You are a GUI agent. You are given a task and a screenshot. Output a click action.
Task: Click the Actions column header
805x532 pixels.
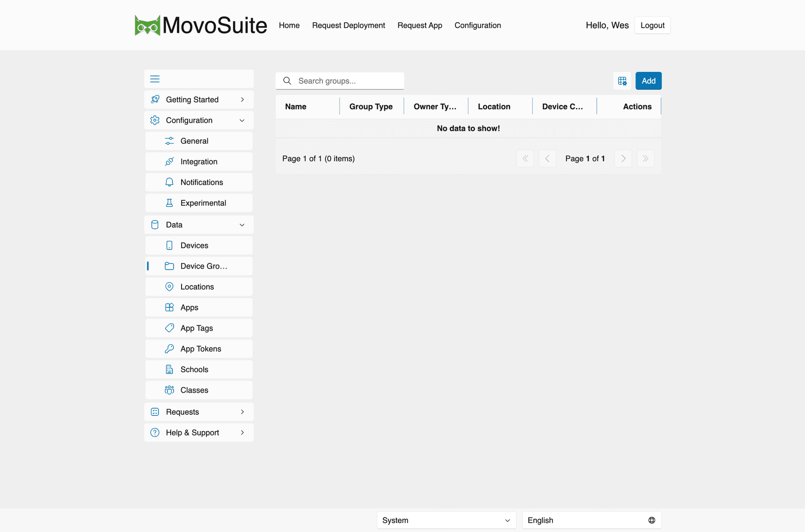[x=629, y=107]
